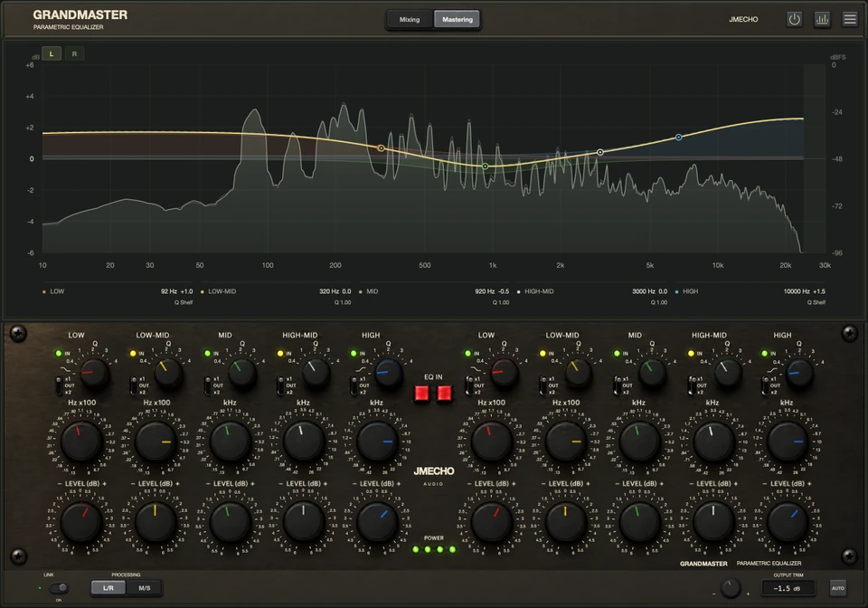Screen dimensions: 868x608
Task: Select the white HIGH-MID band node on the curve
Action: (600, 152)
